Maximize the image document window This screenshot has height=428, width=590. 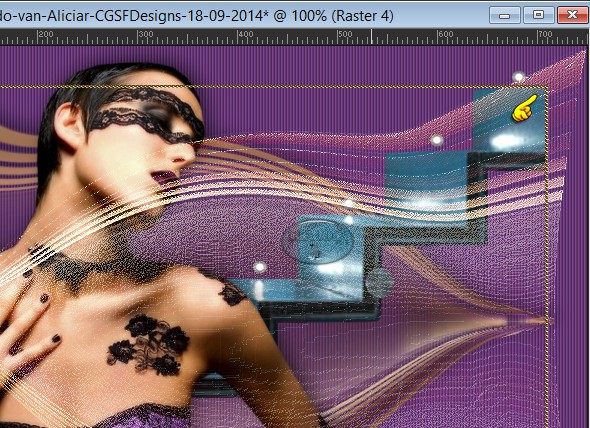coord(538,15)
